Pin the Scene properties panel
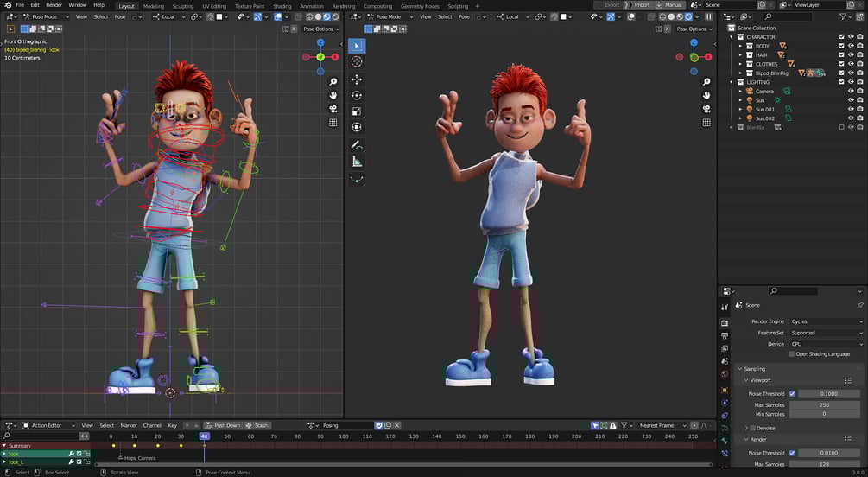Viewport: 868px width, 477px height. (x=859, y=305)
